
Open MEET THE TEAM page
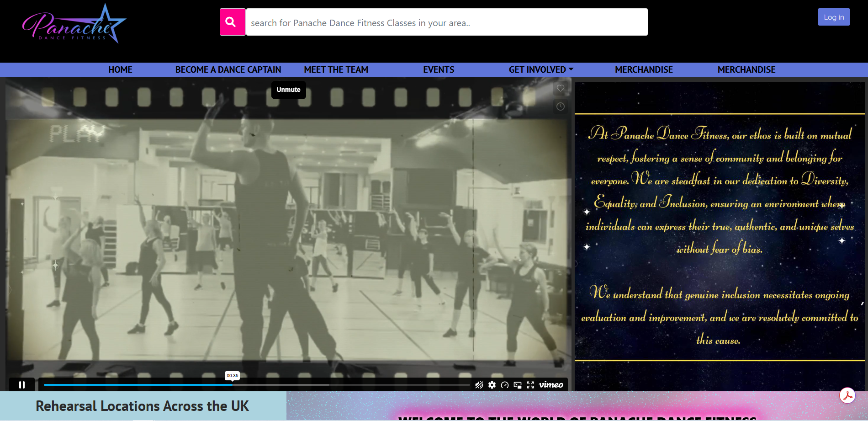[336, 69]
